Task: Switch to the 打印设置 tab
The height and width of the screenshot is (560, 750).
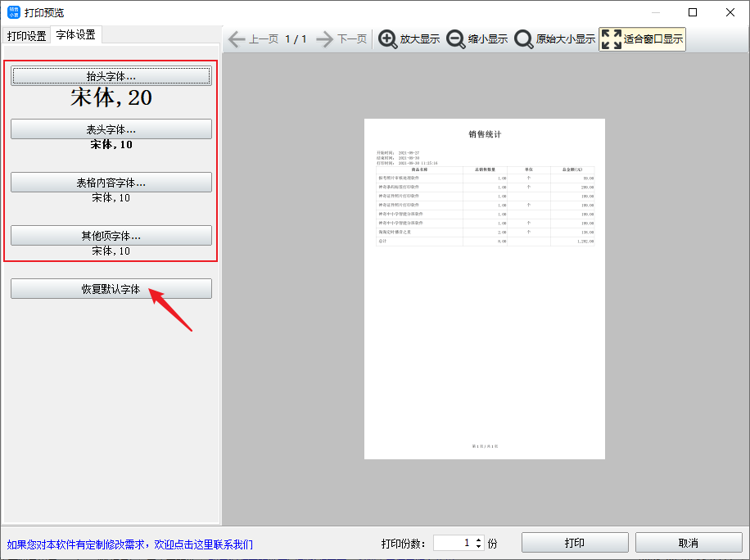Action: point(27,36)
